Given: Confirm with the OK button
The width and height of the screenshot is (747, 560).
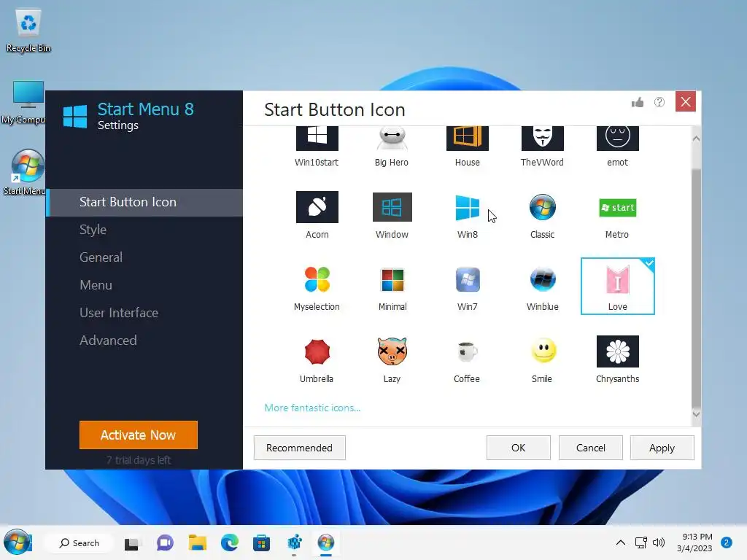Looking at the screenshot, I should point(519,448).
